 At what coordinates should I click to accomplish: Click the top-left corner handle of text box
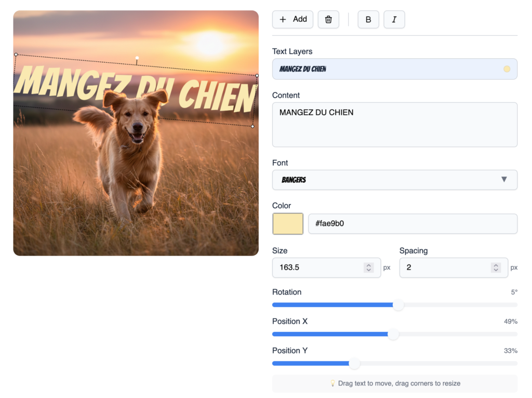tap(16, 55)
